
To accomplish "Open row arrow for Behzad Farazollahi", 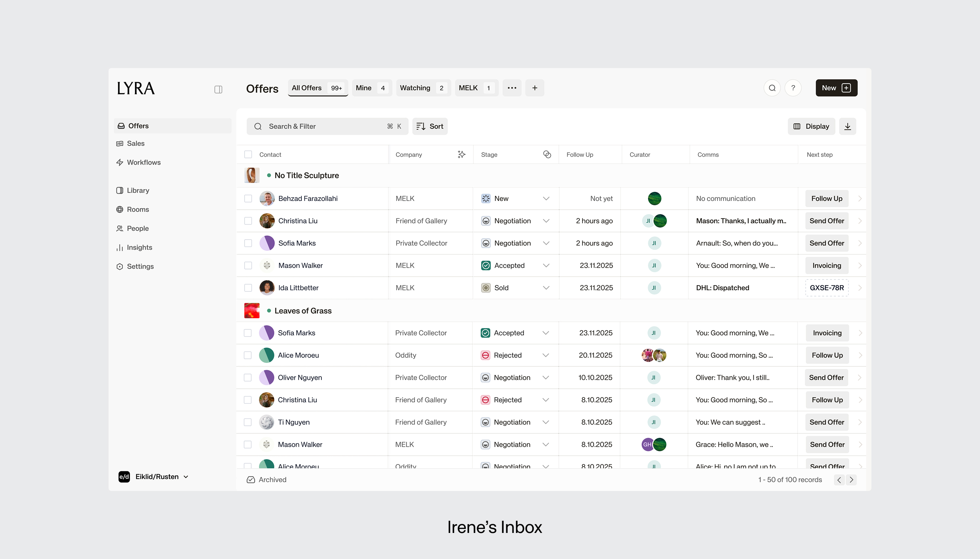I will (x=860, y=198).
